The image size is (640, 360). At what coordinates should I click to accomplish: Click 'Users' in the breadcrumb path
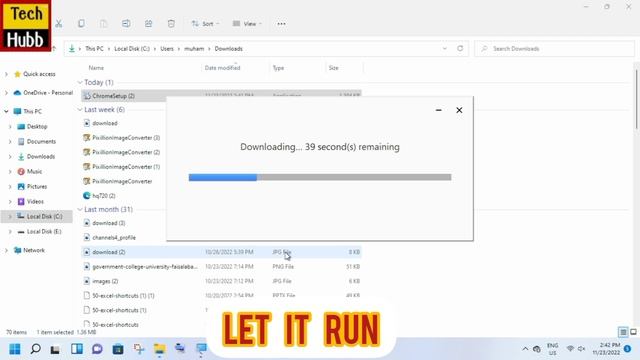[x=167, y=49]
